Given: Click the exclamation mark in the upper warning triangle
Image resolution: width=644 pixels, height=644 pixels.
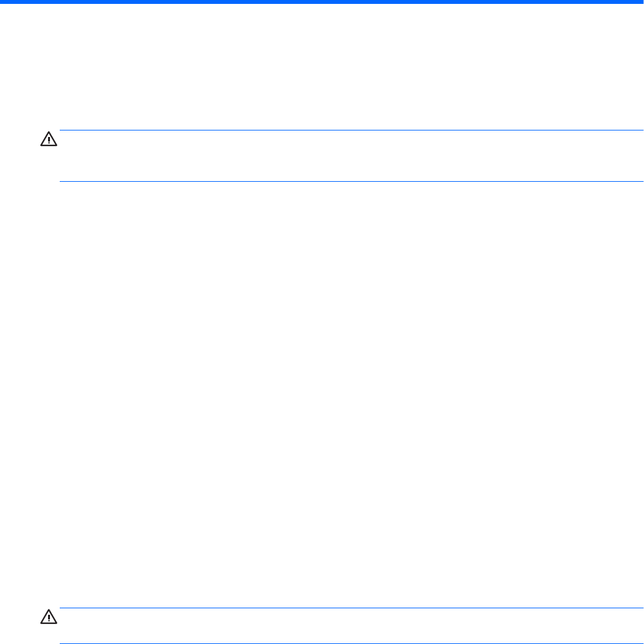Looking at the screenshot, I should pyautogui.click(x=49, y=140).
